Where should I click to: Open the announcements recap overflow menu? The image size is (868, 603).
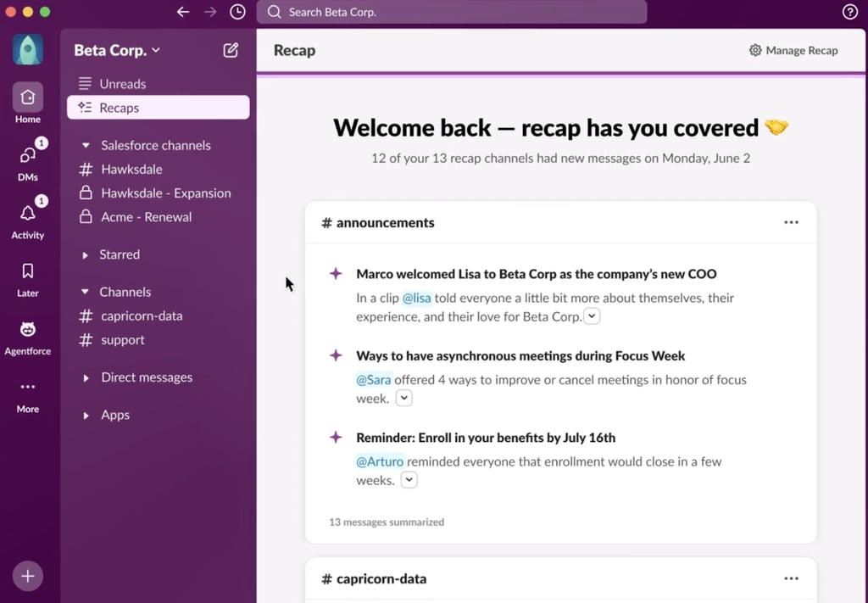point(791,221)
